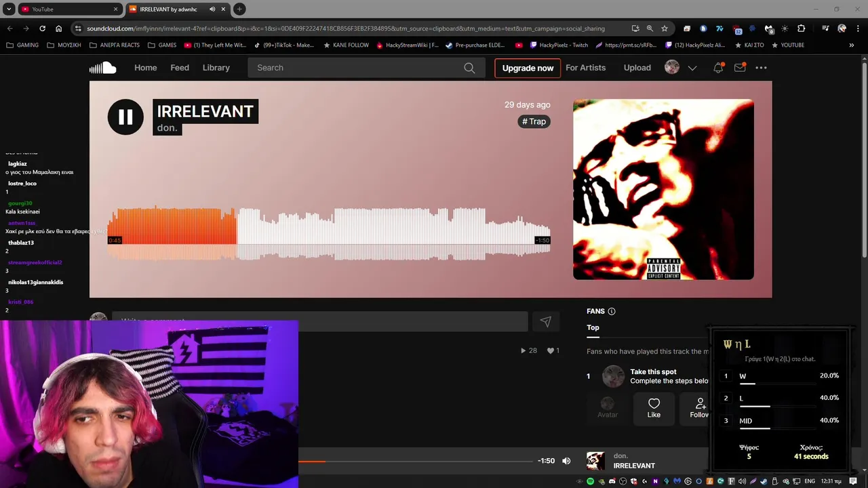Go to the Library tab
The image size is (868, 488).
click(216, 68)
